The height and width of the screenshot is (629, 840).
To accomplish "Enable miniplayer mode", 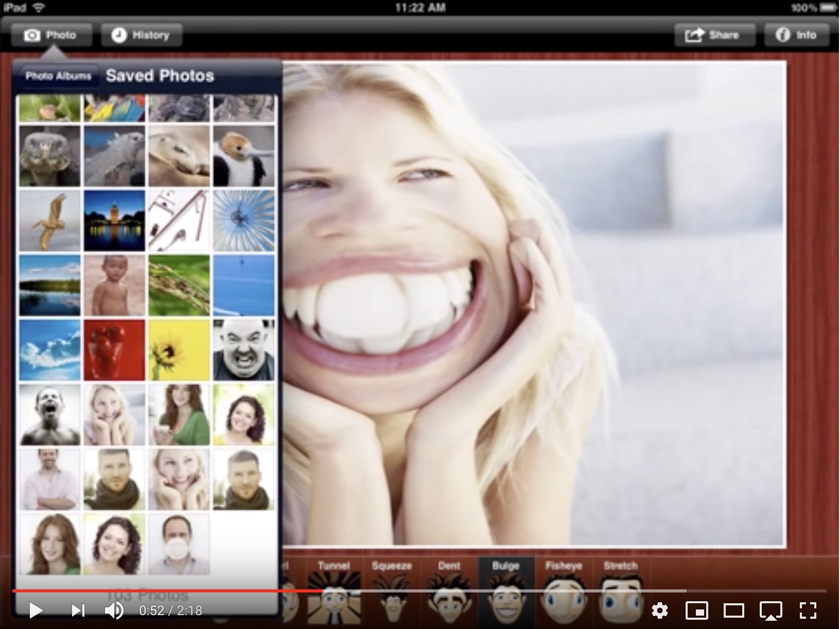I will tap(697, 611).
